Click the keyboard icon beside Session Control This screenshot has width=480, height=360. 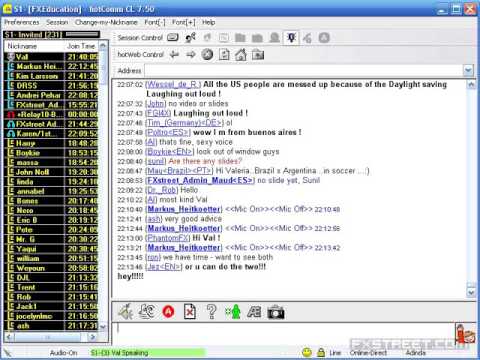pyautogui.click(x=173, y=37)
